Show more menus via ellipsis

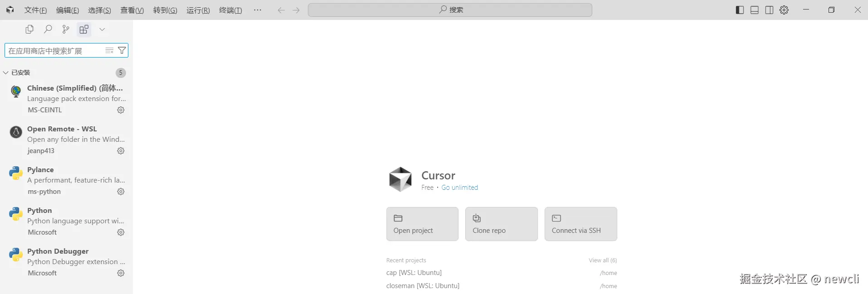258,10
